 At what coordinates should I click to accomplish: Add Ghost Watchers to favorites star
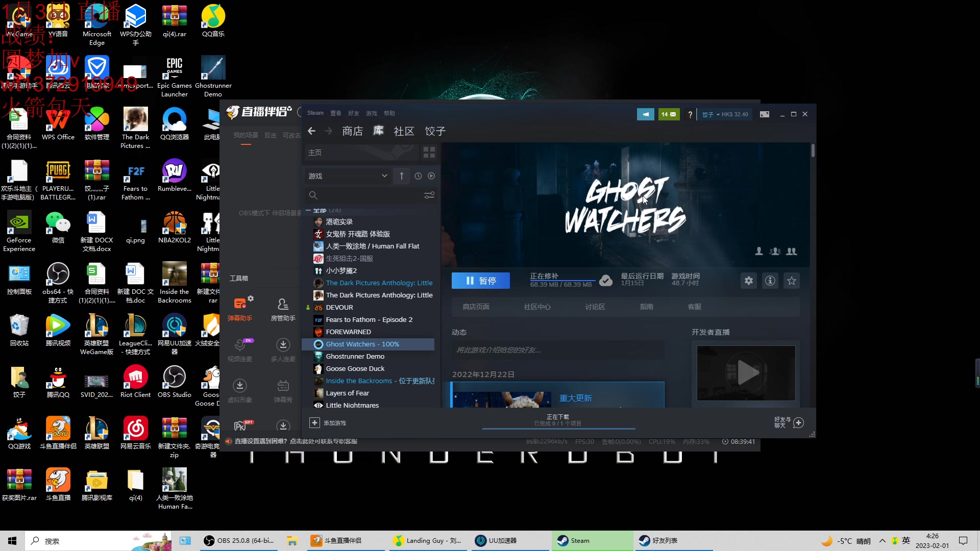791,281
